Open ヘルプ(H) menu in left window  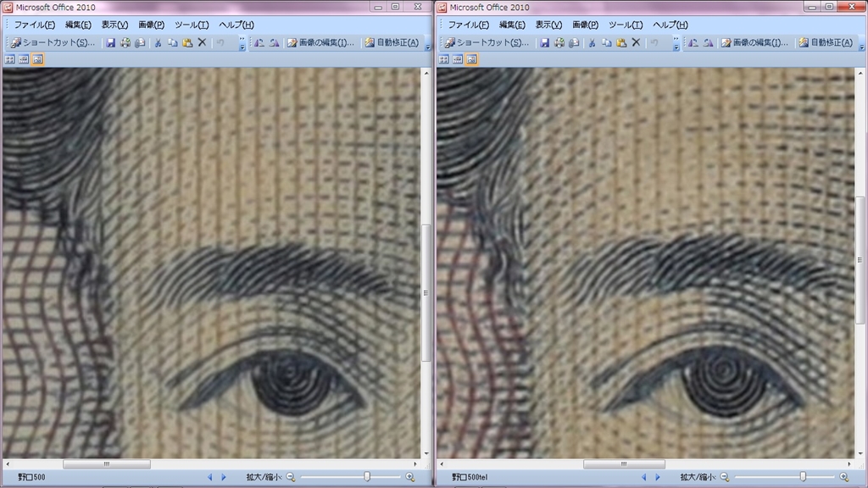pyautogui.click(x=236, y=25)
